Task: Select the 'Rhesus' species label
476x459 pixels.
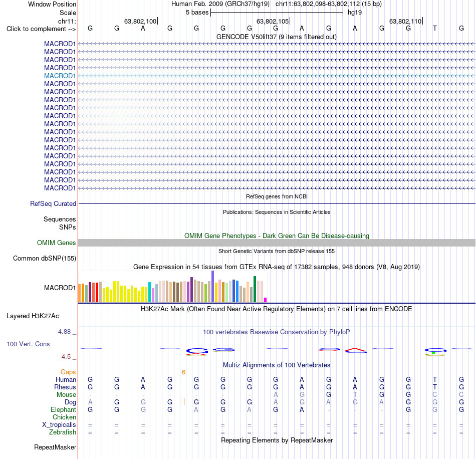Action: pyautogui.click(x=65, y=387)
